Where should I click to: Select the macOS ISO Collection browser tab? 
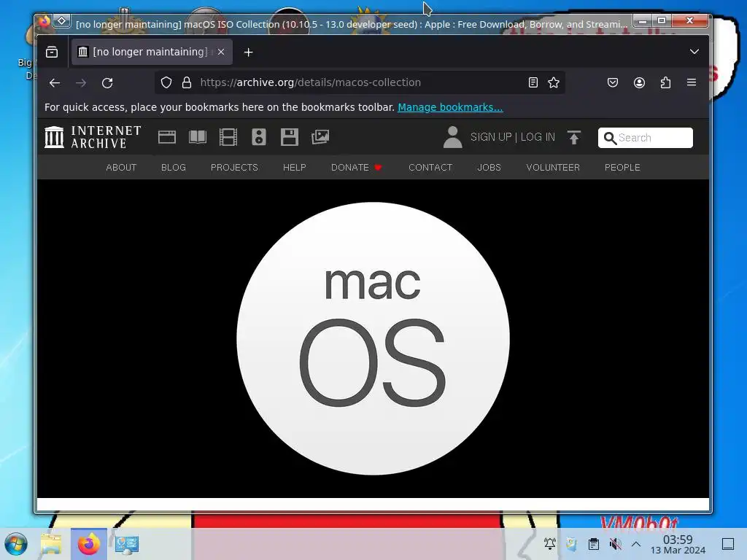point(152,52)
